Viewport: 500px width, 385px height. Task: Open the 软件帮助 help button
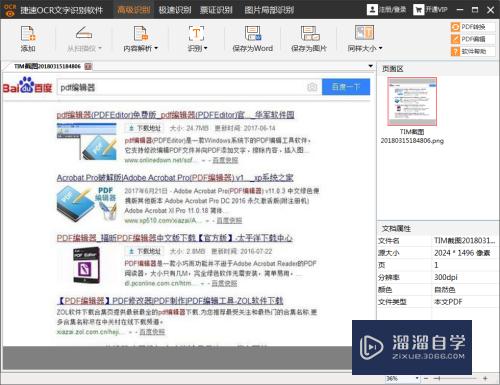coord(473,51)
